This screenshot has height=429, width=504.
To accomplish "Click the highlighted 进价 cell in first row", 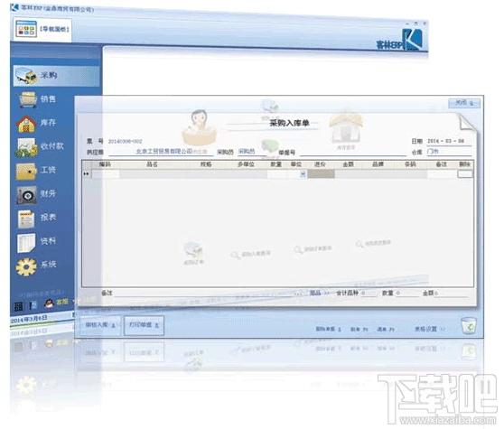I will (x=321, y=174).
